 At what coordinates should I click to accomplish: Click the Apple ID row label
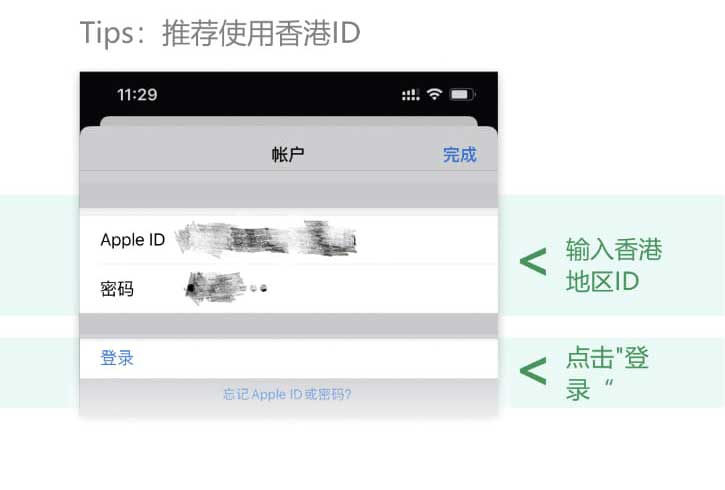[x=133, y=240]
